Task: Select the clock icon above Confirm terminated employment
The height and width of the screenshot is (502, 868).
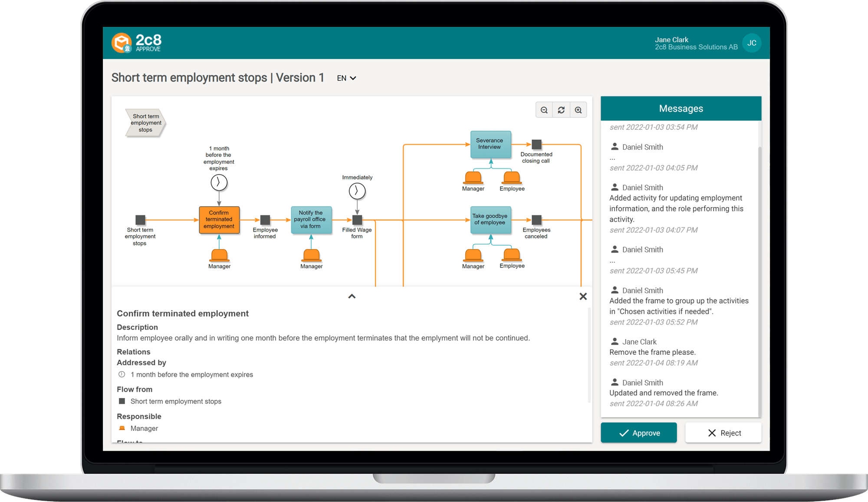Action: tap(219, 182)
